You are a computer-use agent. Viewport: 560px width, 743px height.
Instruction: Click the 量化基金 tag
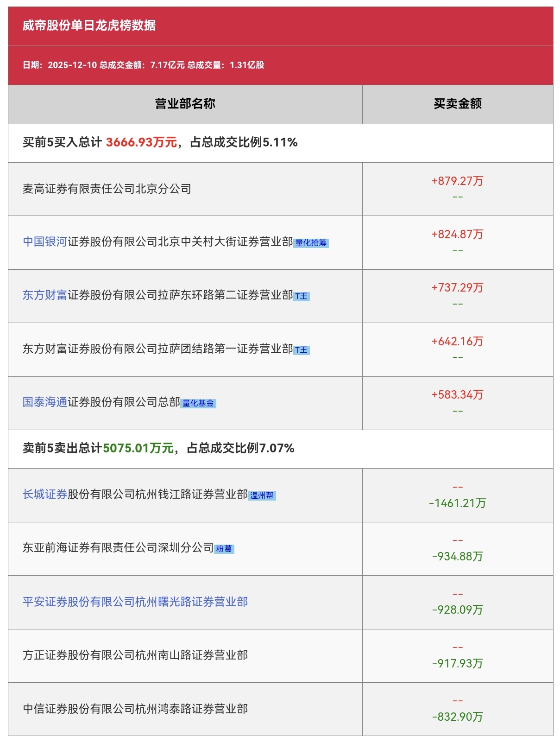(x=198, y=403)
